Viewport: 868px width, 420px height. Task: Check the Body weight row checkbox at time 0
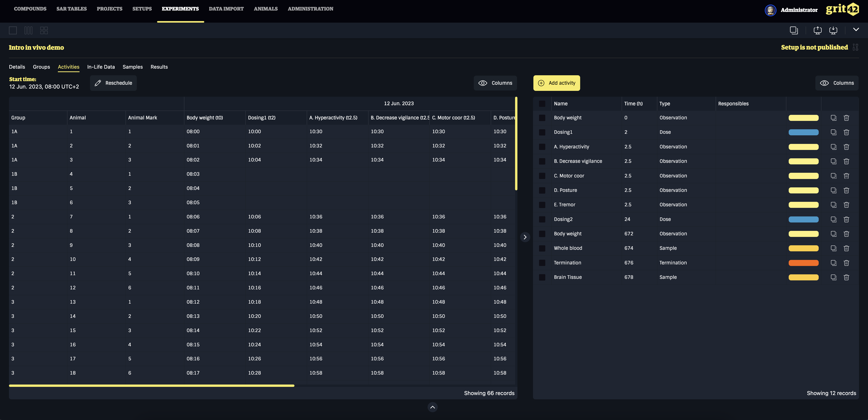coord(542,118)
